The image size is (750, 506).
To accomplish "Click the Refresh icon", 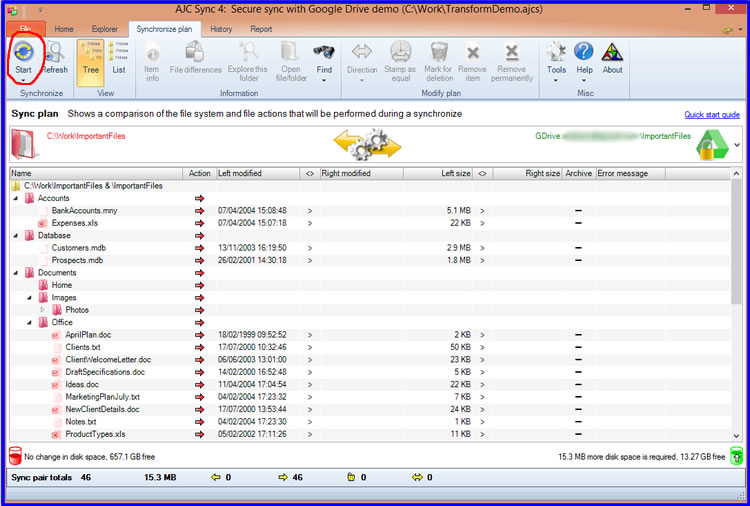I will [55, 52].
